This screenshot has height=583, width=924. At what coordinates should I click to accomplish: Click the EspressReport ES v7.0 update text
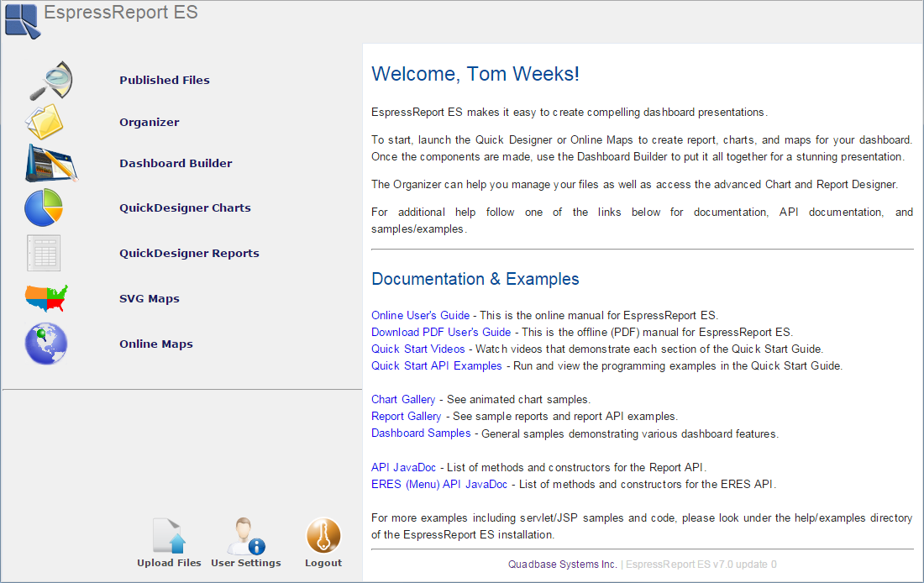pyautogui.click(x=701, y=565)
